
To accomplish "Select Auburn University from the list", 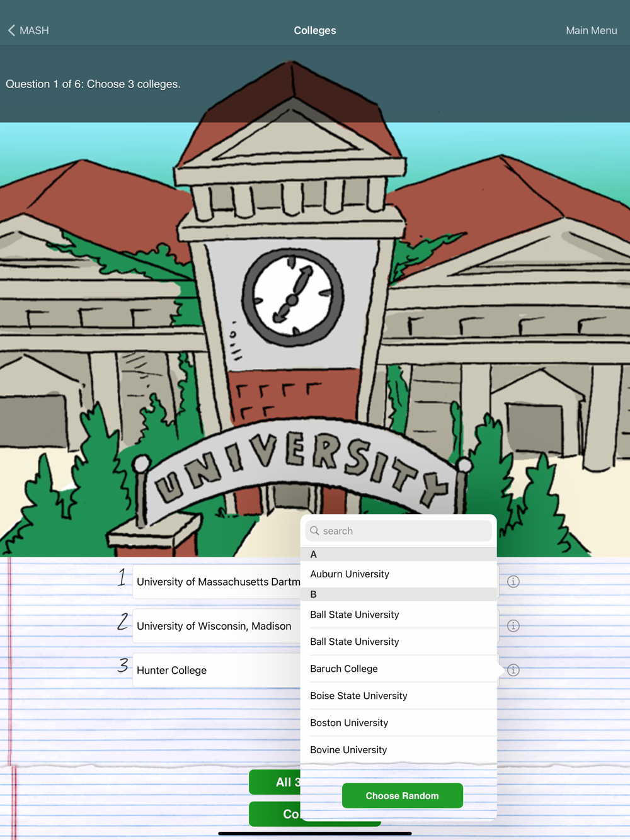I will click(x=398, y=574).
